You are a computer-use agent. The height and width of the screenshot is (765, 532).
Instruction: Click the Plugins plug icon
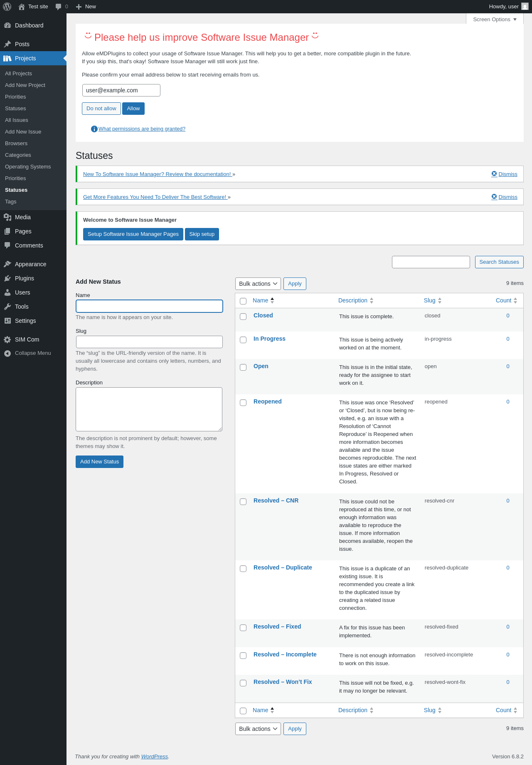pyautogui.click(x=7, y=278)
